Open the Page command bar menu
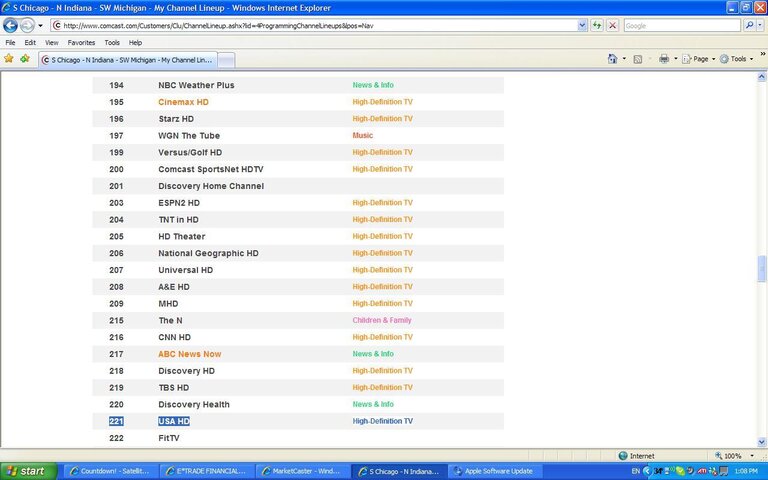Viewport: 768px width, 480px height. point(698,59)
